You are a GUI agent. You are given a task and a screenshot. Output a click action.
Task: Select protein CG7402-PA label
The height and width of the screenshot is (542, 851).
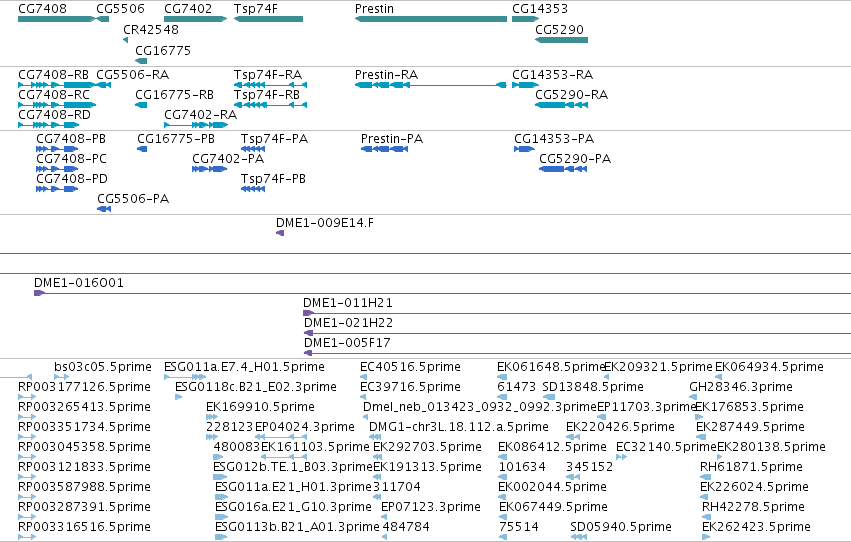coord(228,159)
